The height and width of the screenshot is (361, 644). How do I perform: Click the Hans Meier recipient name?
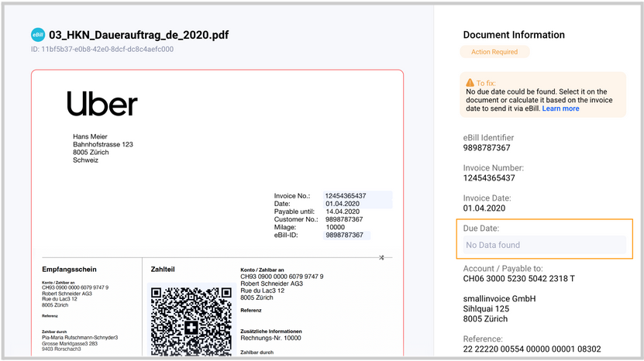point(90,136)
